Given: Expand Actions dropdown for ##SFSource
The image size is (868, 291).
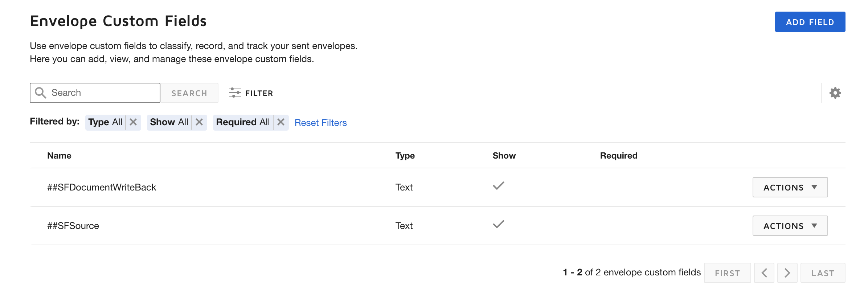Looking at the screenshot, I should [790, 226].
